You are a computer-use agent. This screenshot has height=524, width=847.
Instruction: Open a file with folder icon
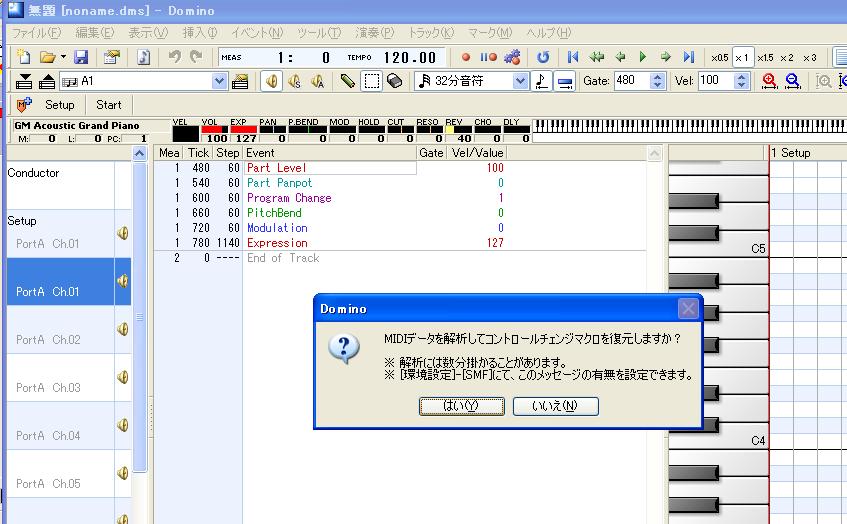[x=48, y=57]
